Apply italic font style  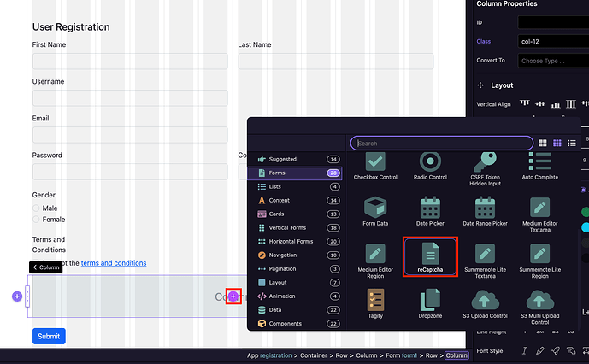point(524,351)
